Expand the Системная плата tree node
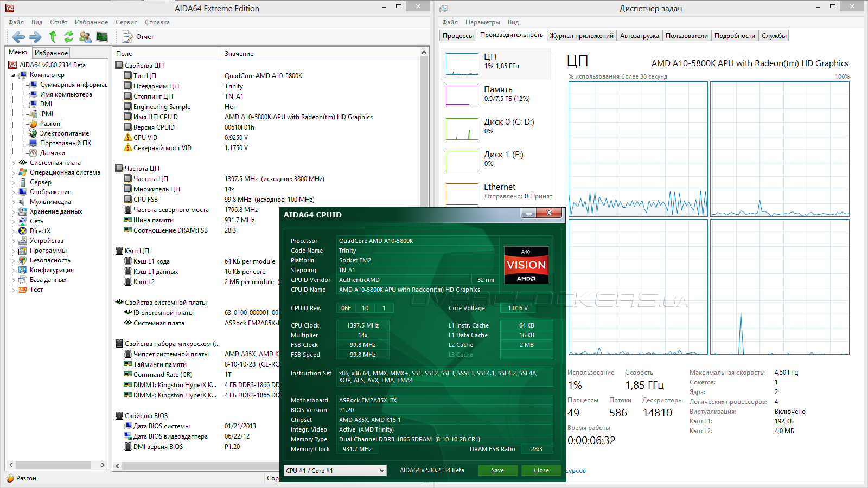The width and height of the screenshot is (868, 488). click(x=13, y=163)
